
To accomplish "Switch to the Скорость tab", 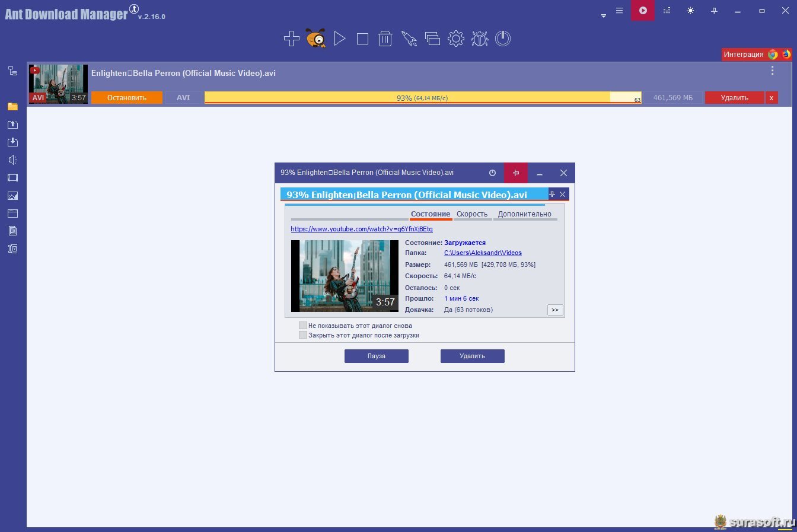I will (472, 214).
